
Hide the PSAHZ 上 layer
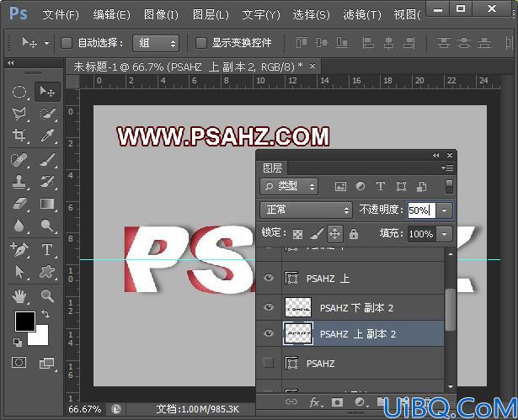coord(269,278)
